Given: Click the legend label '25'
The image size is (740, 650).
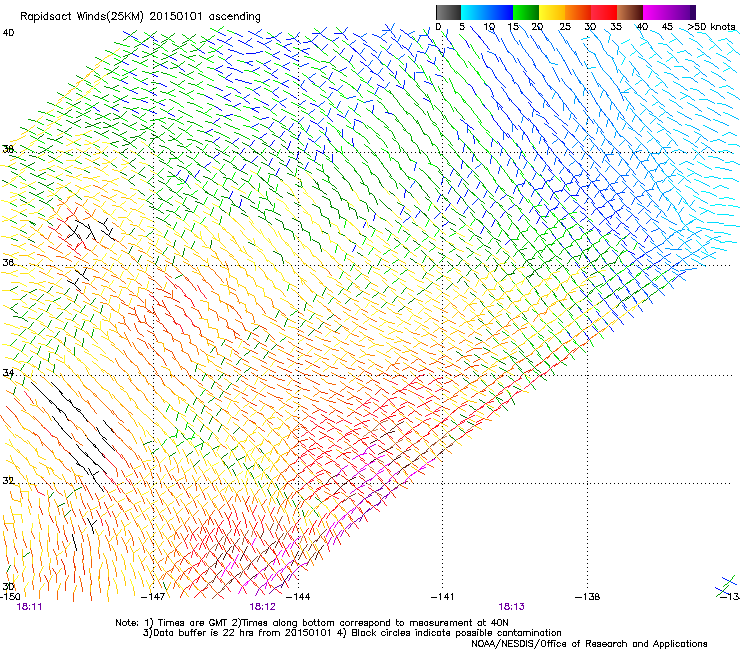Looking at the screenshot, I should click(565, 27).
